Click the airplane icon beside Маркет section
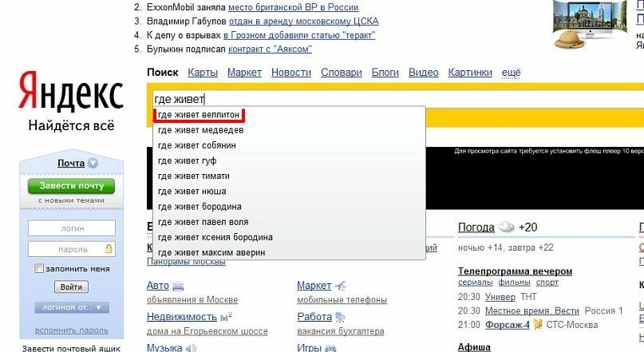 pyautogui.click(x=341, y=286)
